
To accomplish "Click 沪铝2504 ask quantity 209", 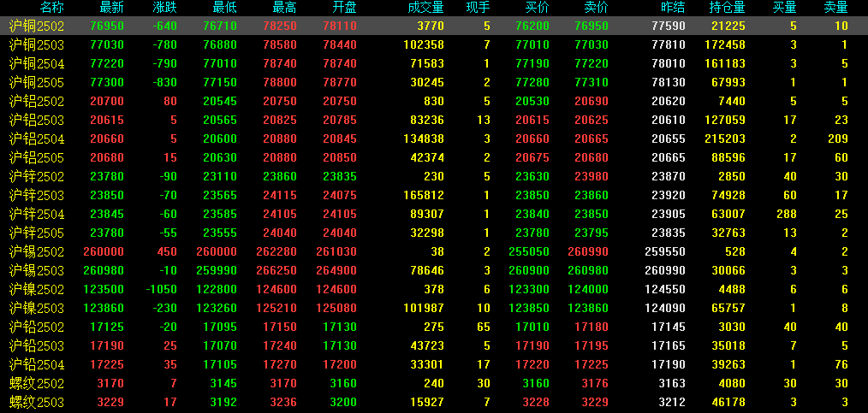I will coord(838,139).
